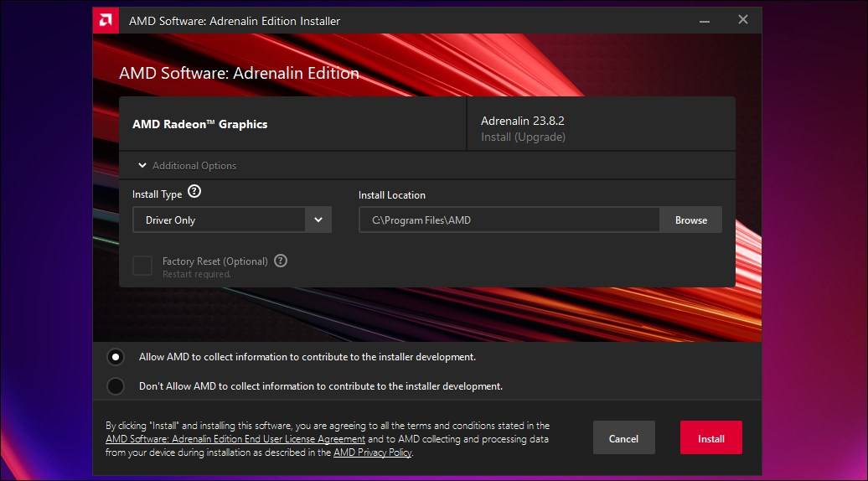Click the Install button

(x=710, y=437)
